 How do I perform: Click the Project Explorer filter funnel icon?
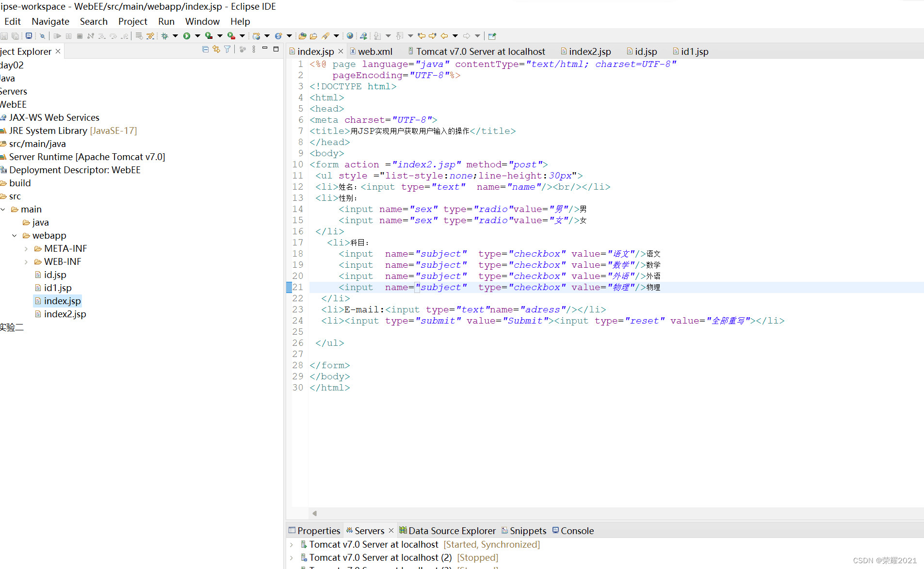click(x=227, y=49)
